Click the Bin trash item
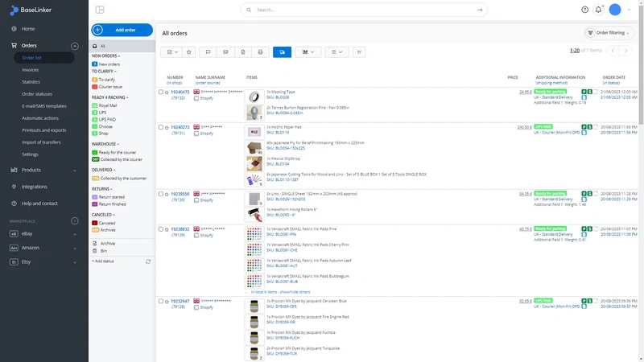This screenshot has width=644, height=362. [104, 251]
